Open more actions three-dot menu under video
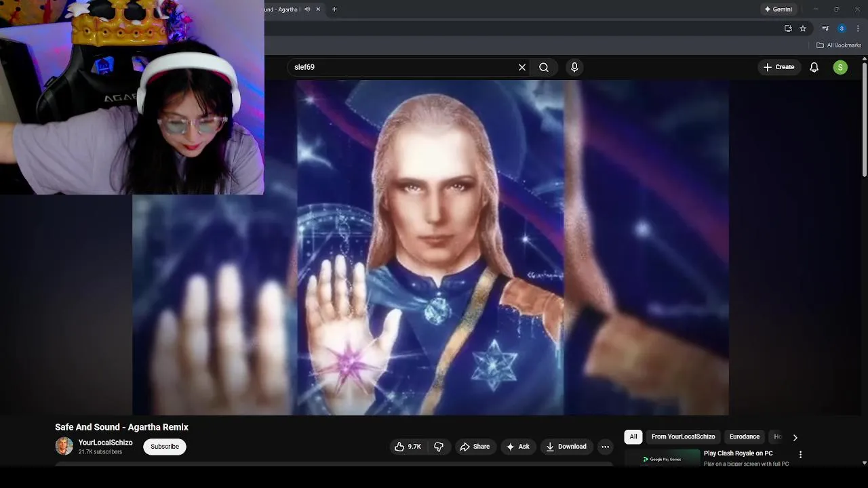 coord(605,447)
